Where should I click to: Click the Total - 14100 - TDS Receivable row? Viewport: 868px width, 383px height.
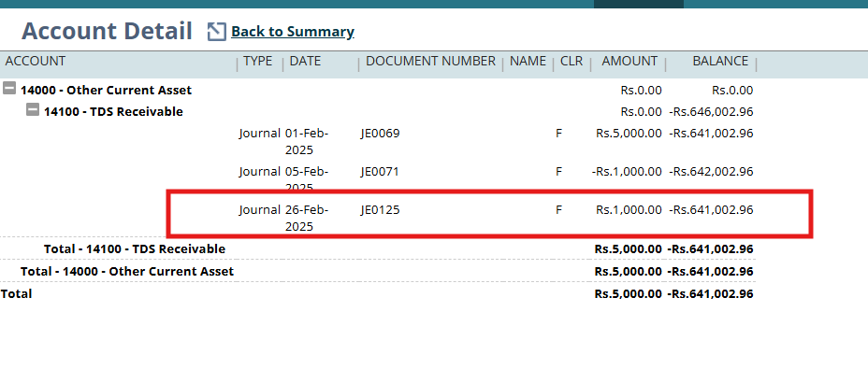click(x=135, y=249)
